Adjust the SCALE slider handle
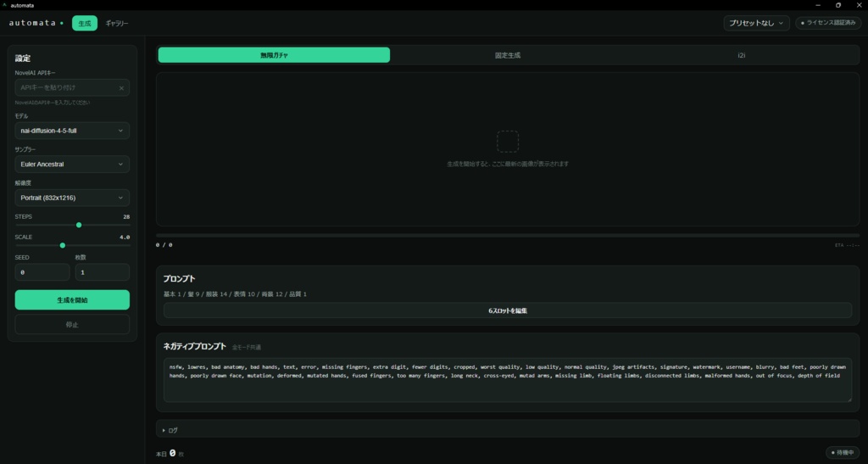Viewport: 868px width, 464px height. pyautogui.click(x=63, y=245)
